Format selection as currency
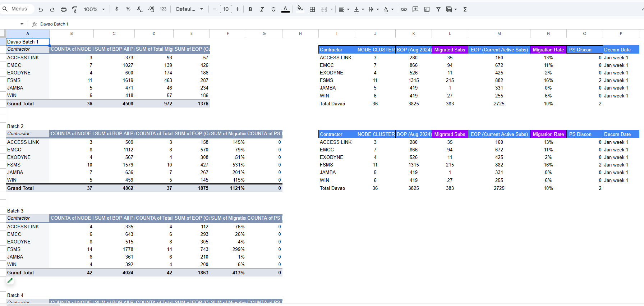The height and width of the screenshot is (306, 644). tap(117, 9)
